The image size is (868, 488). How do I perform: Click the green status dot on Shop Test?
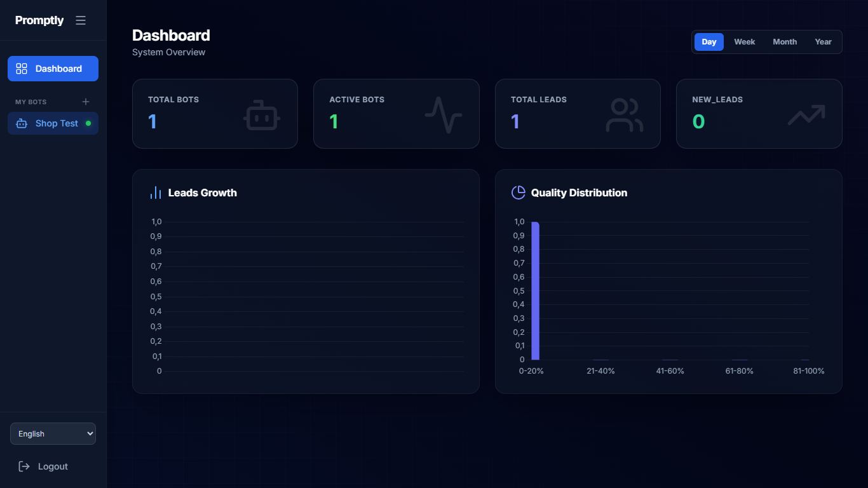(x=88, y=123)
